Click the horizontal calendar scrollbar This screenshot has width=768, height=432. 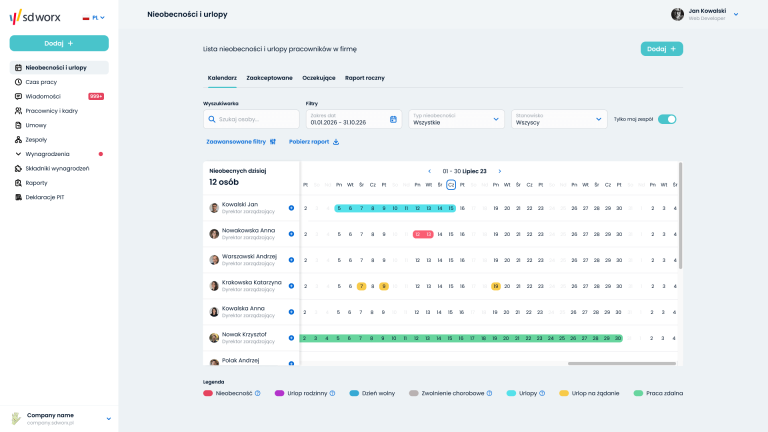pyautogui.click(x=622, y=363)
